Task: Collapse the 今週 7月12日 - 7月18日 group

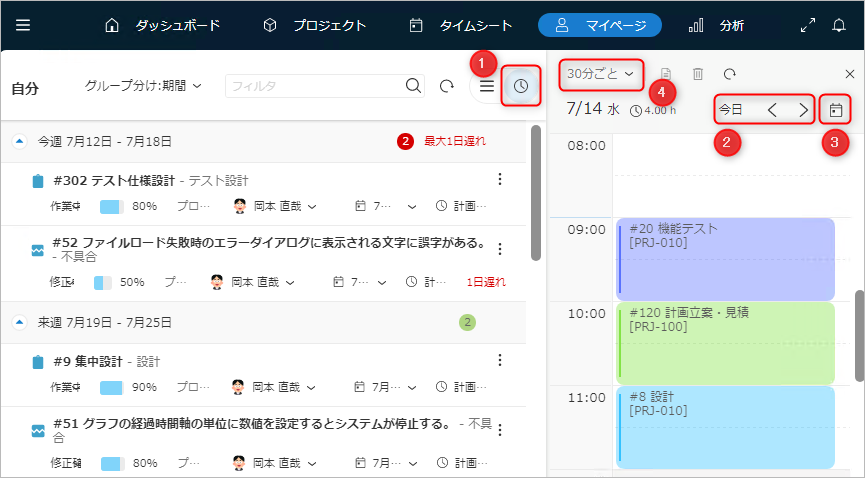Action: [x=20, y=142]
